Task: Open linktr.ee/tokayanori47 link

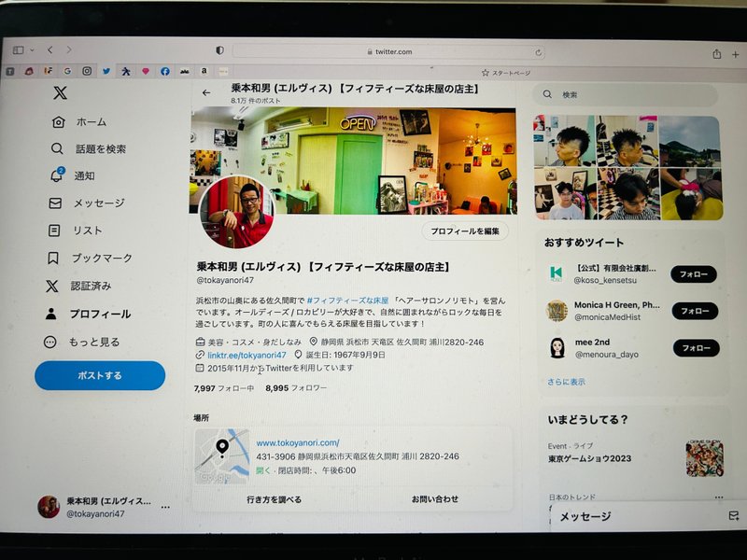Action: point(247,355)
